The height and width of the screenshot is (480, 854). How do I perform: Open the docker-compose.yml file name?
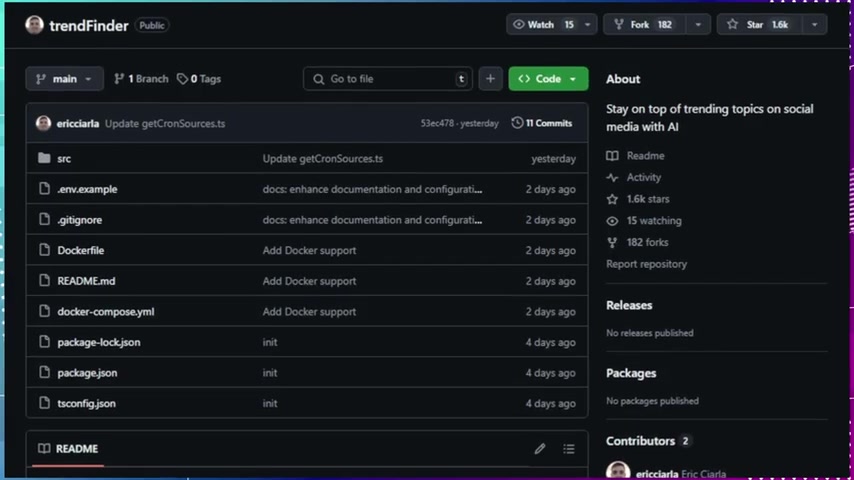point(106,312)
